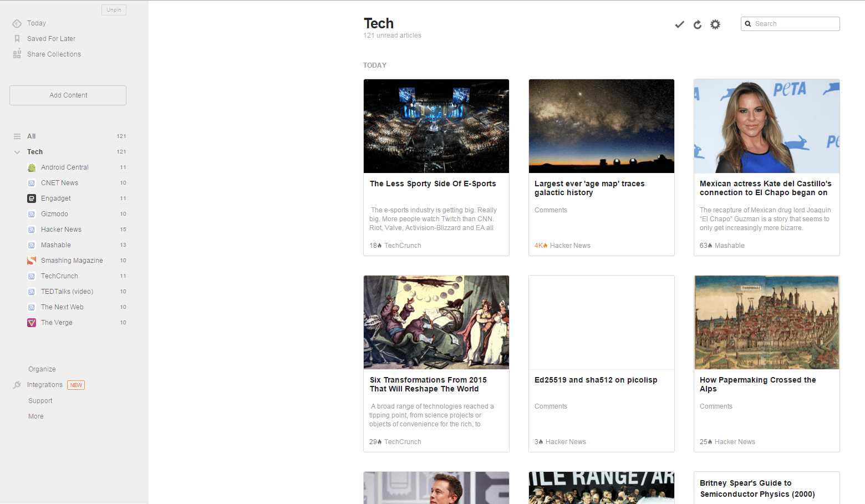
Task: Mark all Tech articles as read checkmark
Action: [679, 24]
